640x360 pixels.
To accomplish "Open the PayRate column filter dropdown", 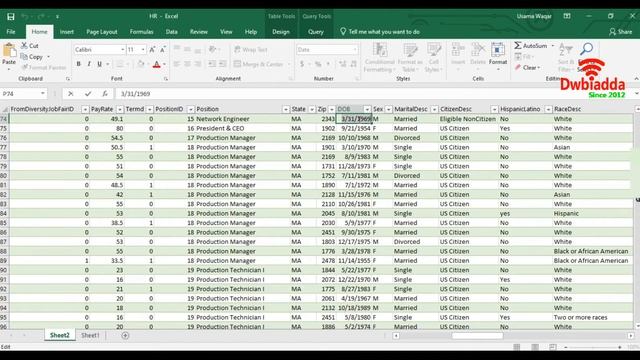I will [x=120, y=109].
